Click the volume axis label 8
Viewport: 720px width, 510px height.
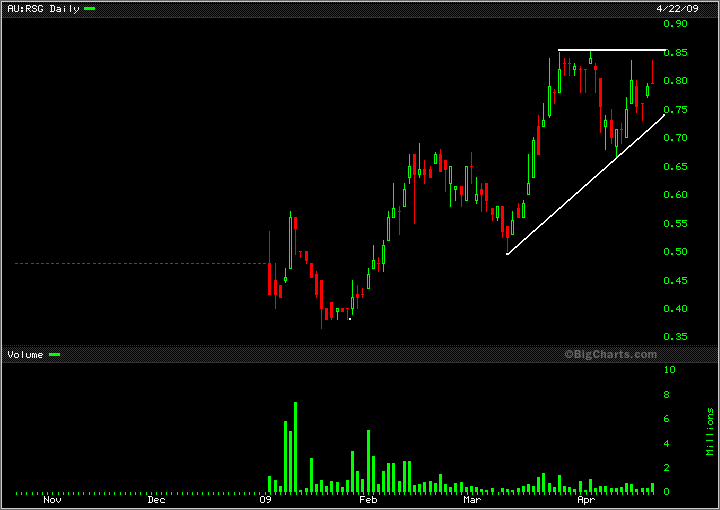667,395
